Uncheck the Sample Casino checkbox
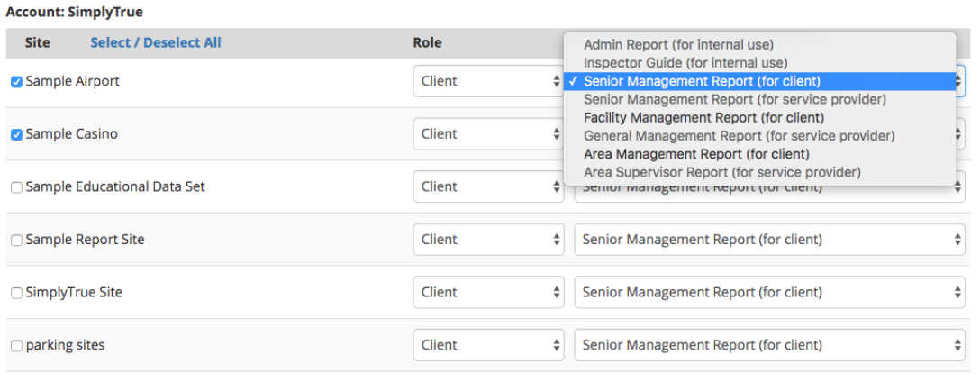The height and width of the screenshot is (382, 980). [16, 135]
